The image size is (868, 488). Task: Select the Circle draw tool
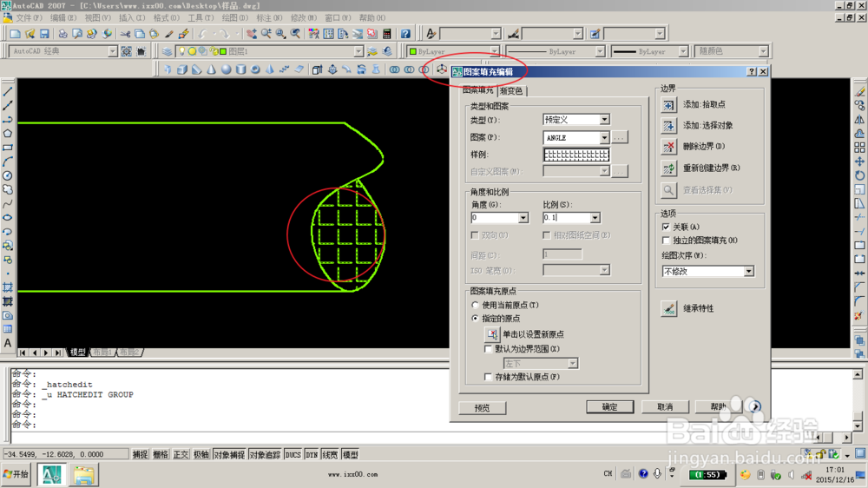click(x=8, y=175)
